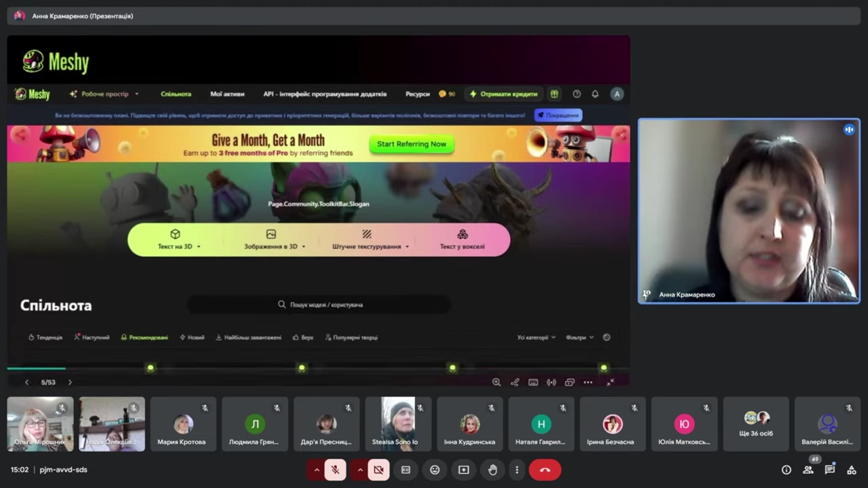Image resolution: width=868 pixels, height=488 pixels.
Task: Open the user avatar A menu
Action: (617, 94)
